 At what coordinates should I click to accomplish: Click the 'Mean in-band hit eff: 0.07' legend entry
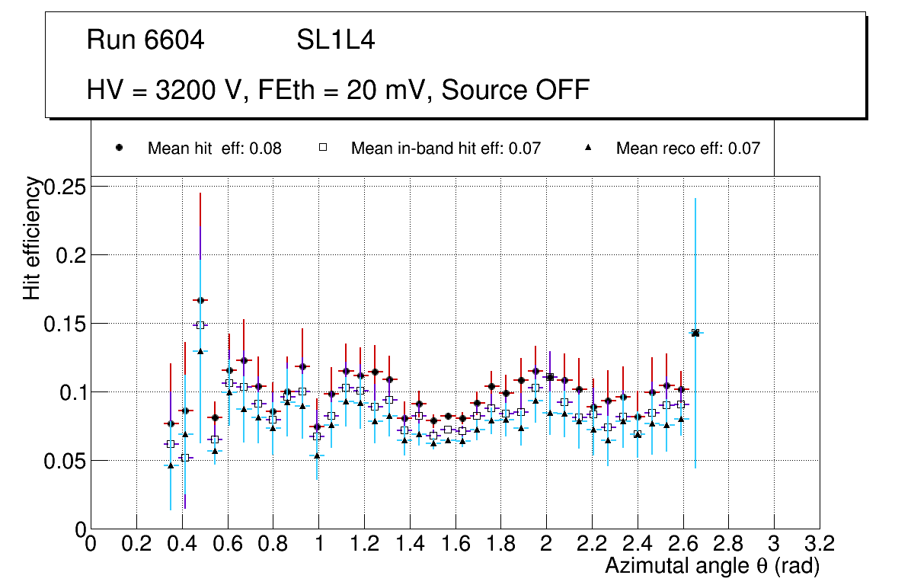(446, 149)
